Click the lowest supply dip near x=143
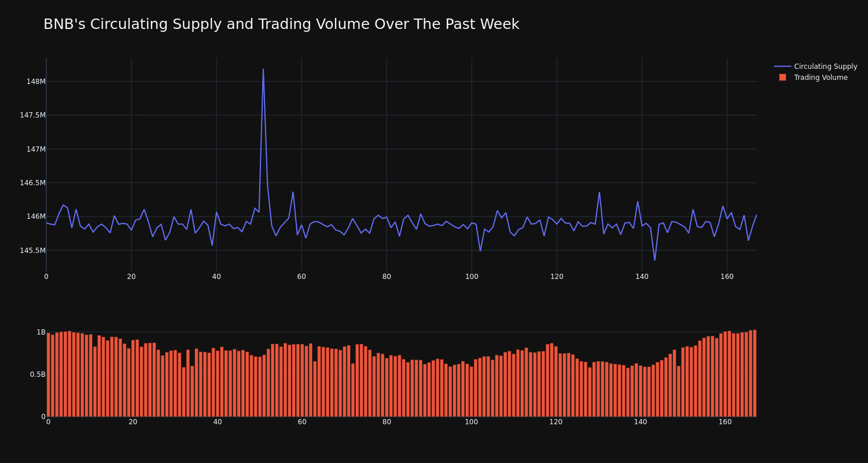 coord(654,260)
